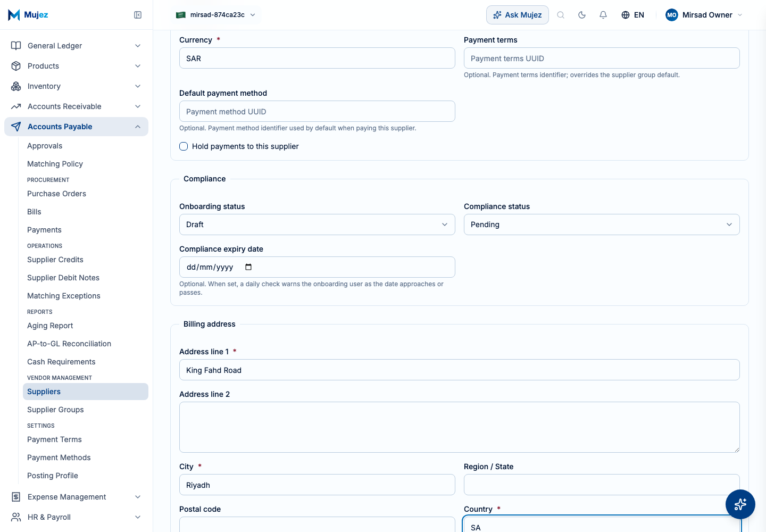The image size is (766, 532).
Task: Collapse Accounts Payable chevron
Action: point(138,127)
